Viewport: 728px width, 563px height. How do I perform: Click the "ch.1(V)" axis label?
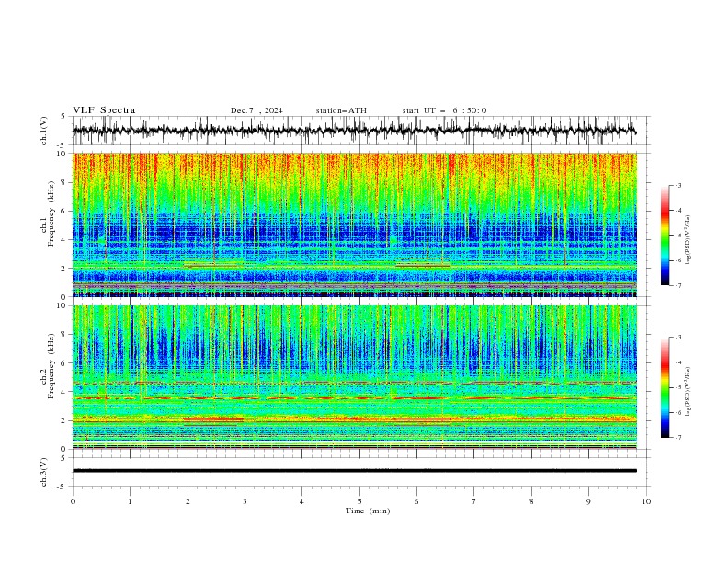[x=44, y=131]
